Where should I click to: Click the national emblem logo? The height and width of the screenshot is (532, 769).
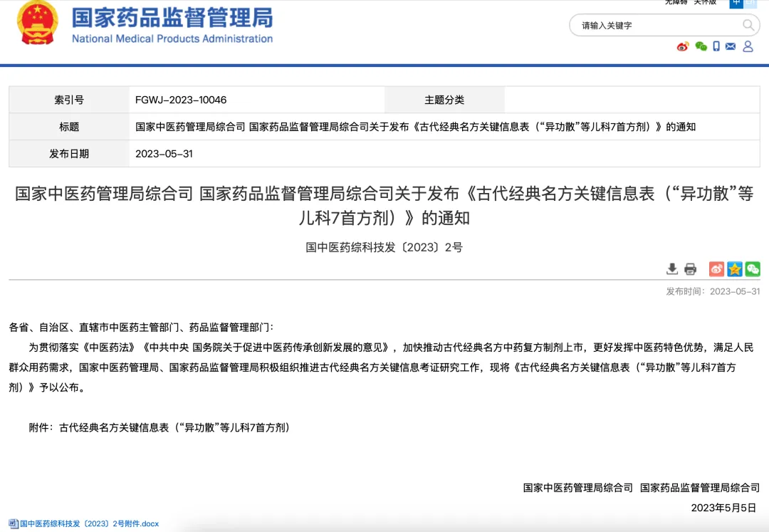click(x=37, y=23)
